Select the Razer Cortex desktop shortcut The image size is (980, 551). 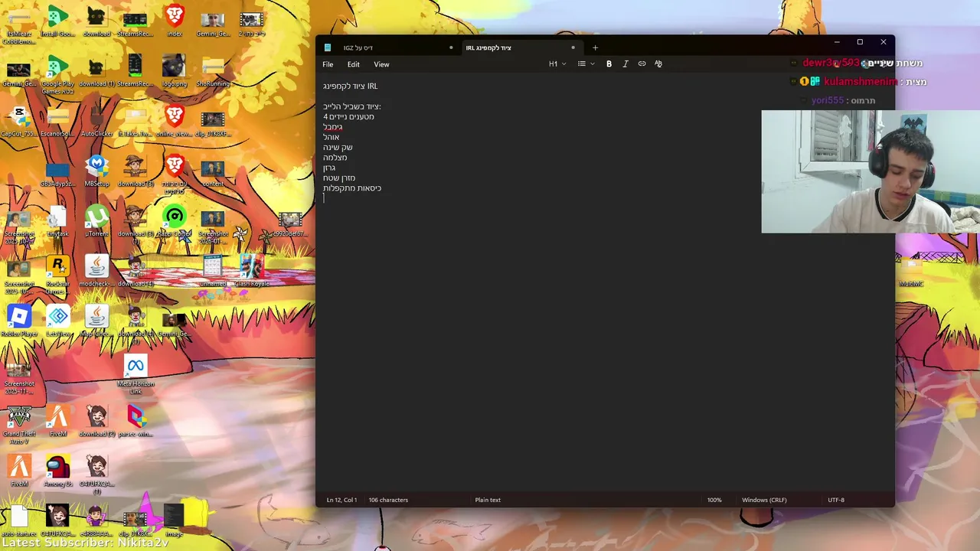click(x=175, y=221)
